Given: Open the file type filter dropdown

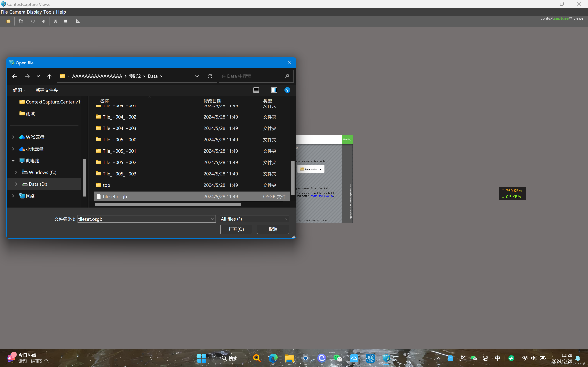Looking at the screenshot, I should (254, 219).
